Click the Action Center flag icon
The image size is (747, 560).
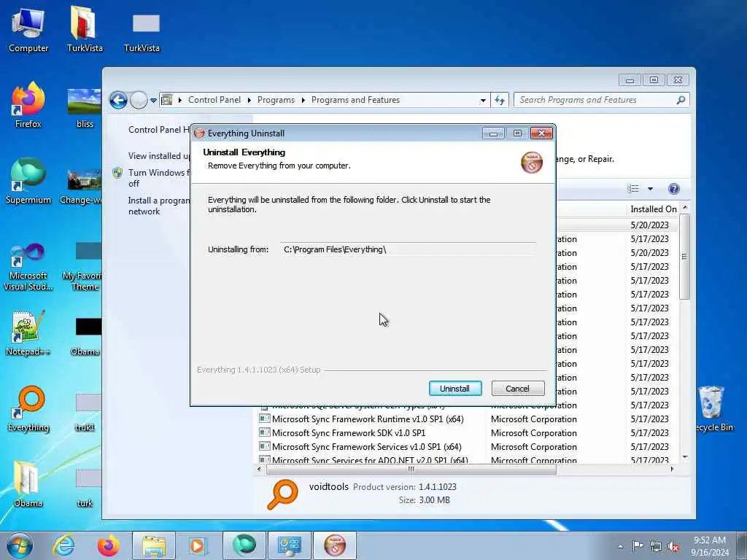point(638,546)
